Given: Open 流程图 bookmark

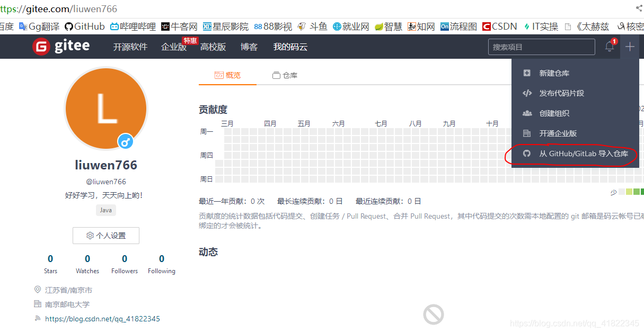Looking at the screenshot, I should (458, 26).
